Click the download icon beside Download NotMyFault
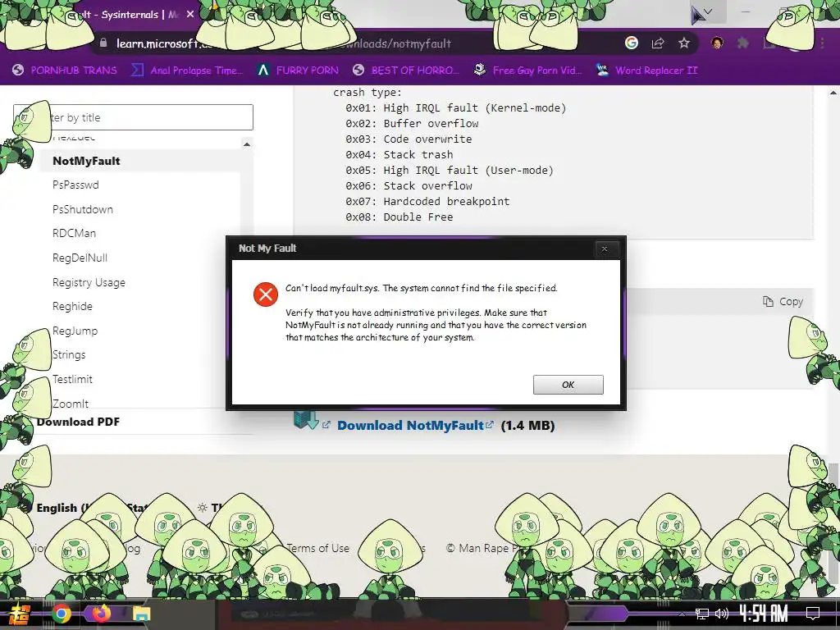 (x=306, y=420)
